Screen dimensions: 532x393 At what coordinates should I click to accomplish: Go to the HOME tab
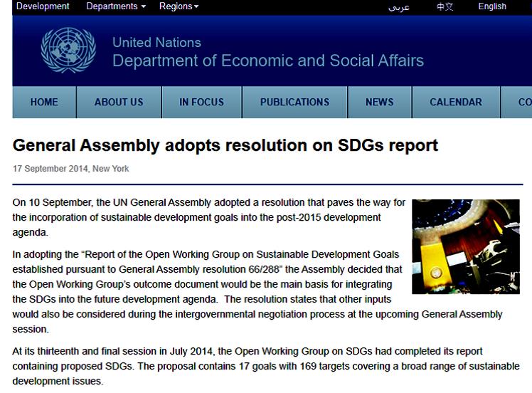coord(44,102)
